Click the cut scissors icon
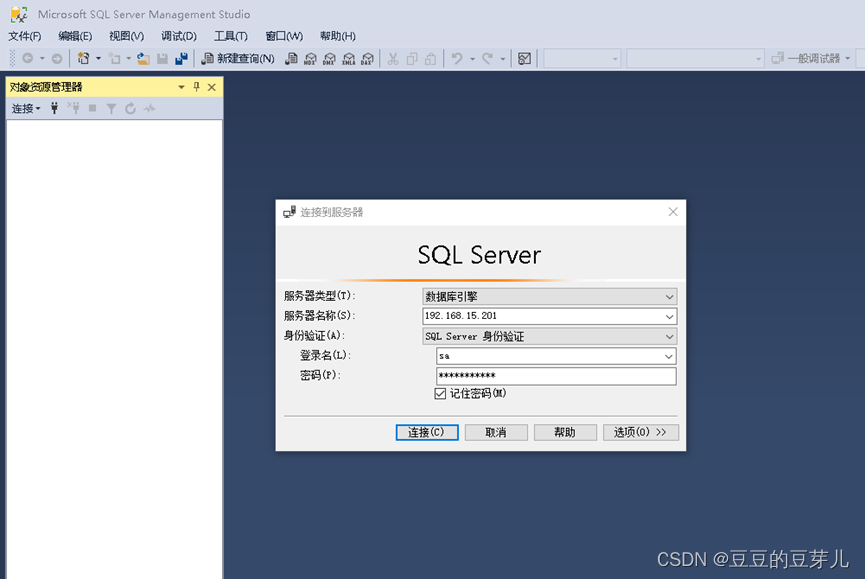The image size is (865, 579). point(393,58)
